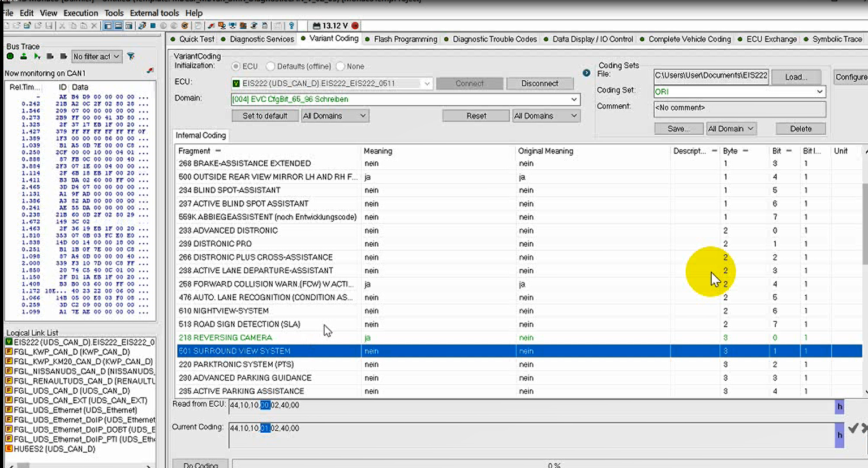Click the red pin icon next to CAN1 monitoring
868x468 pixels.
(150, 71)
